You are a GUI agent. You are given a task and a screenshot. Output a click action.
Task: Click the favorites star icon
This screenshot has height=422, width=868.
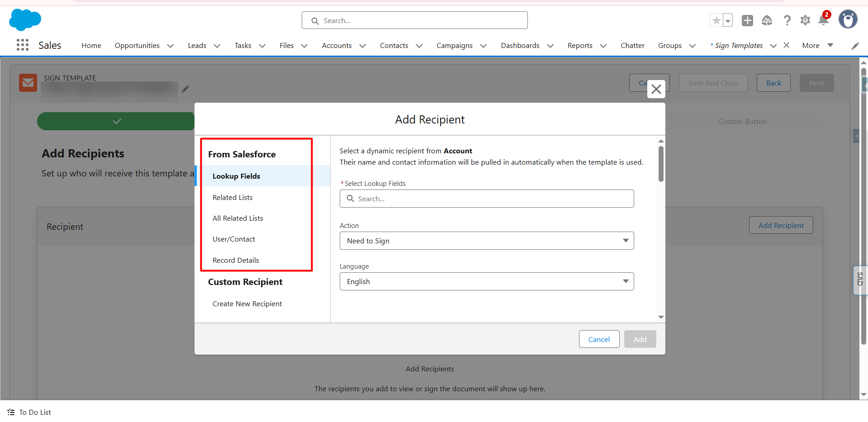[716, 20]
